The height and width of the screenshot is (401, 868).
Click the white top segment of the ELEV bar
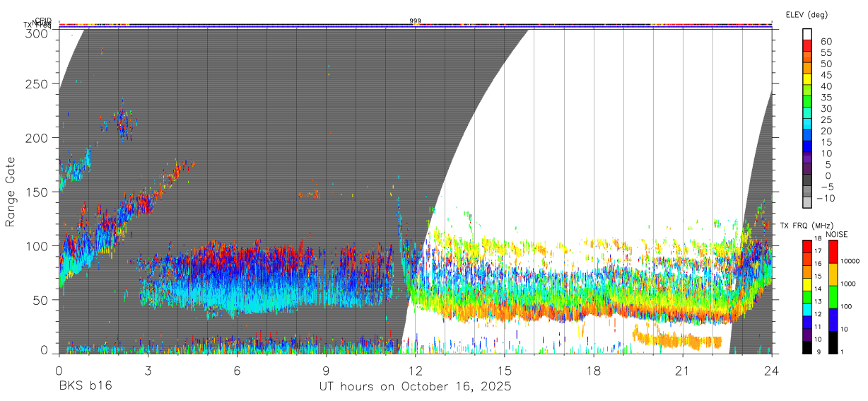(807, 34)
